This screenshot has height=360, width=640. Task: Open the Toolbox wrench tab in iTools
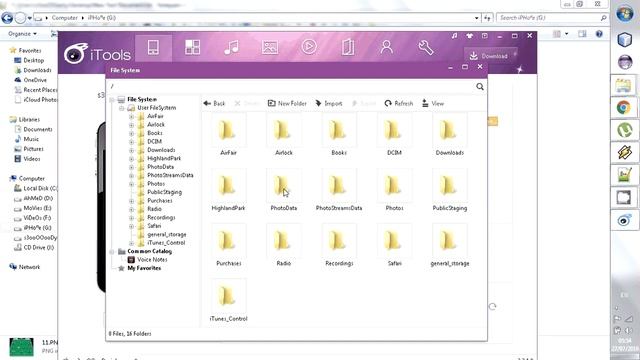(x=425, y=47)
